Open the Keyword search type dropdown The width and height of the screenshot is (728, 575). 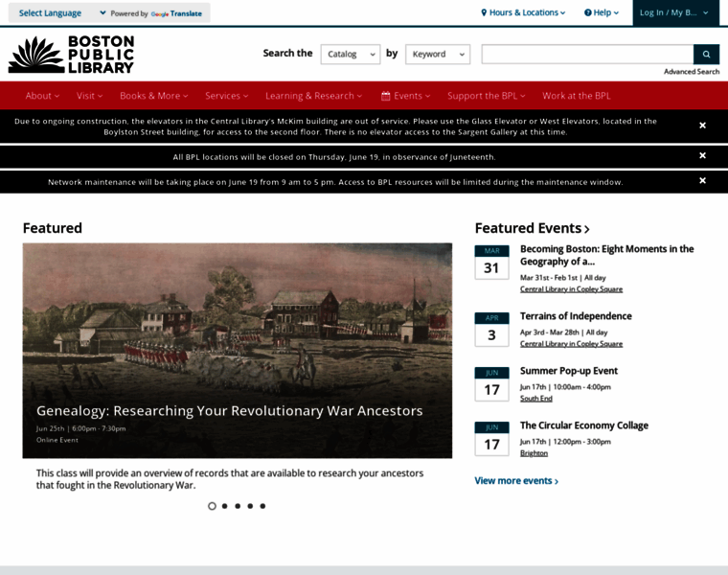(438, 55)
